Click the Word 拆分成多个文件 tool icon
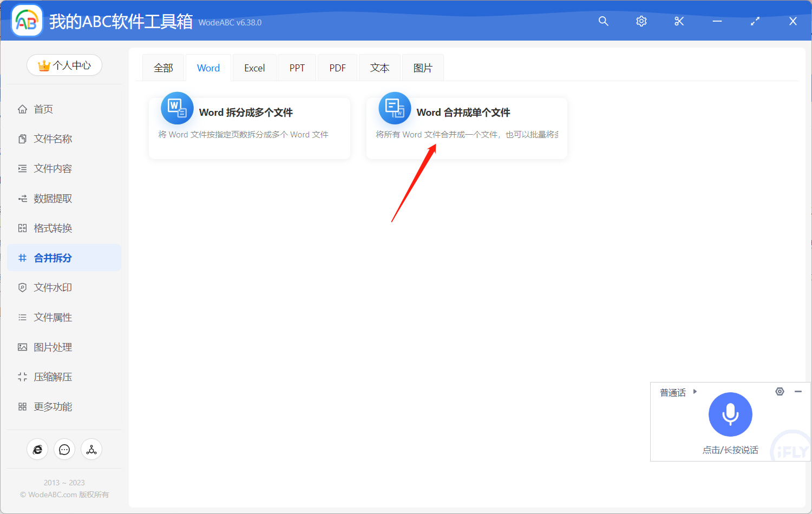Image resolution: width=812 pixels, height=514 pixels. (176, 108)
